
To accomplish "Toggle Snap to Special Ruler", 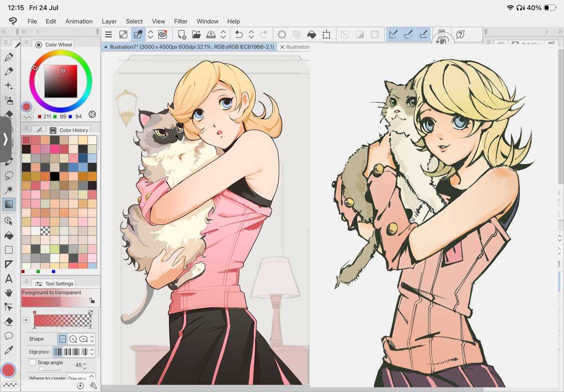I will click(x=408, y=34).
